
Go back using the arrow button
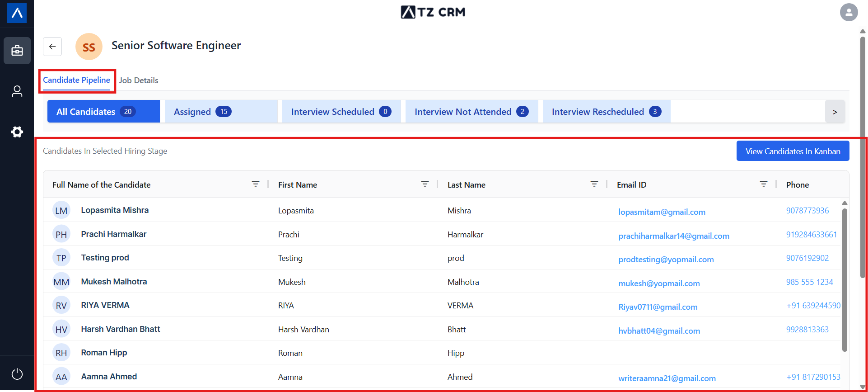pos(52,47)
